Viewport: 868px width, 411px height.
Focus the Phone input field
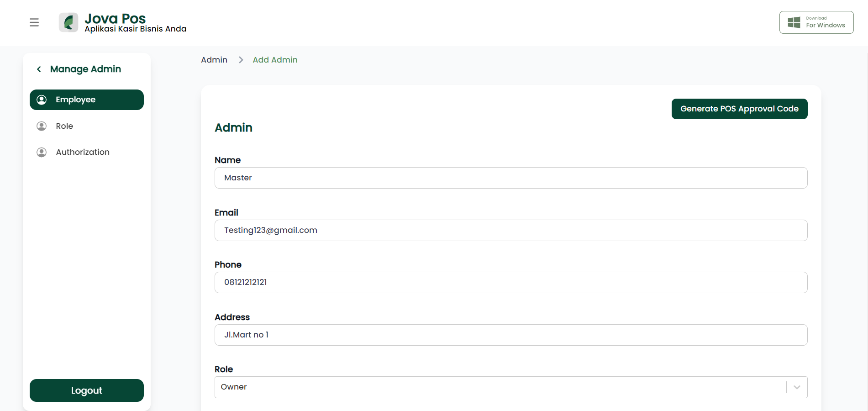point(511,282)
